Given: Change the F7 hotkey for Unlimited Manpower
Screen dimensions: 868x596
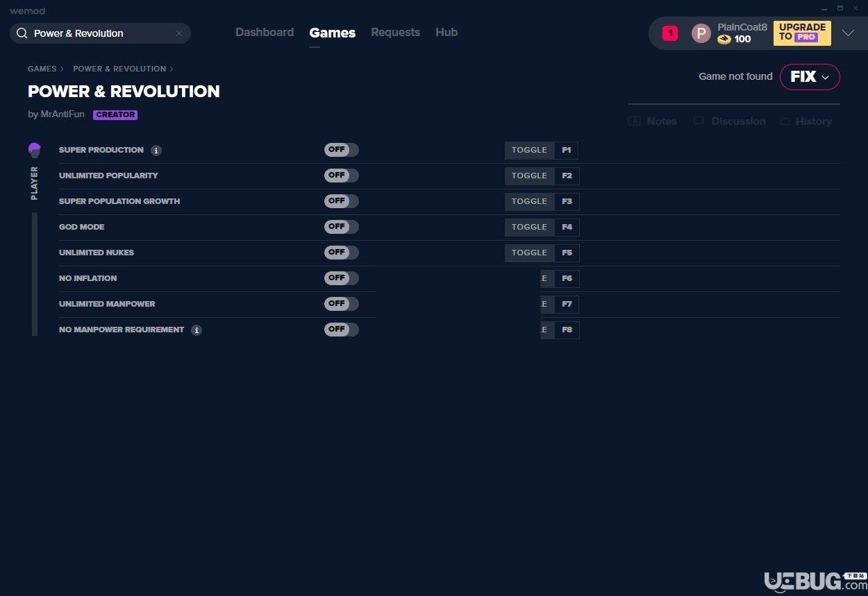Looking at the screenshot, I should [567, 304].
